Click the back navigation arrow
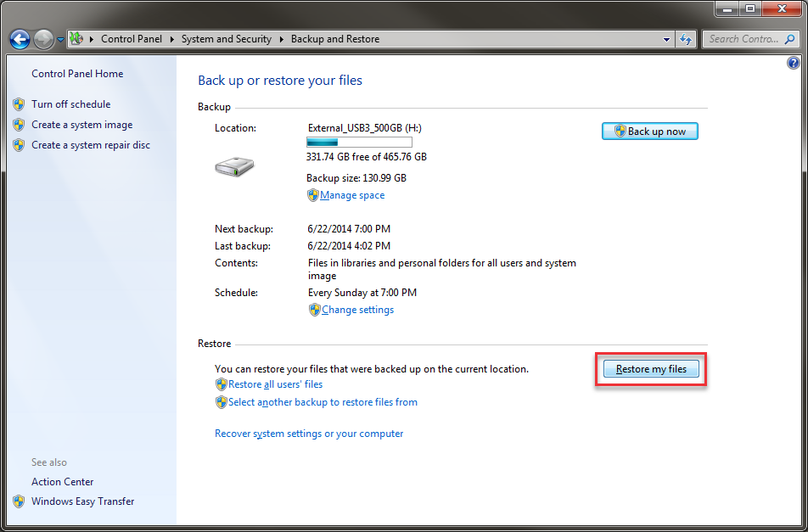This screenshot has width=808, height=532. click(19, 39)
